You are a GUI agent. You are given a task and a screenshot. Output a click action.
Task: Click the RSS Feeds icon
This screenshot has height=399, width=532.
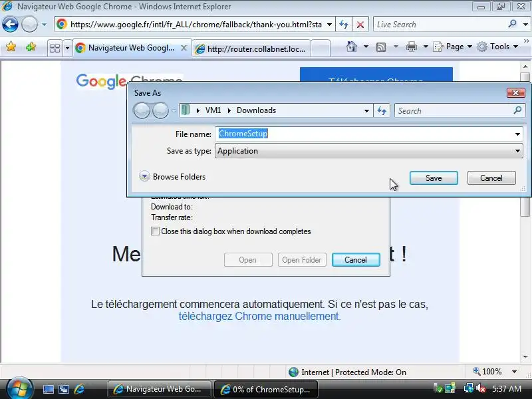pyautogui.click(x=381, y=47)
